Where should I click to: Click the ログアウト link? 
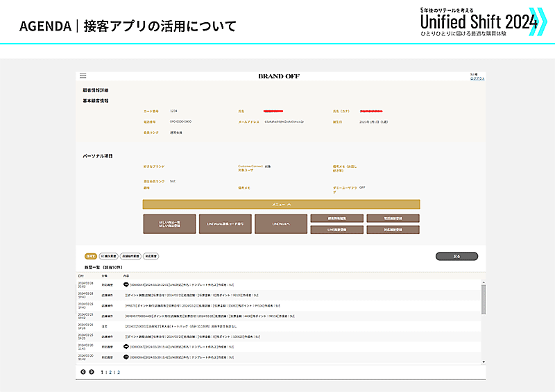[477, 79]
